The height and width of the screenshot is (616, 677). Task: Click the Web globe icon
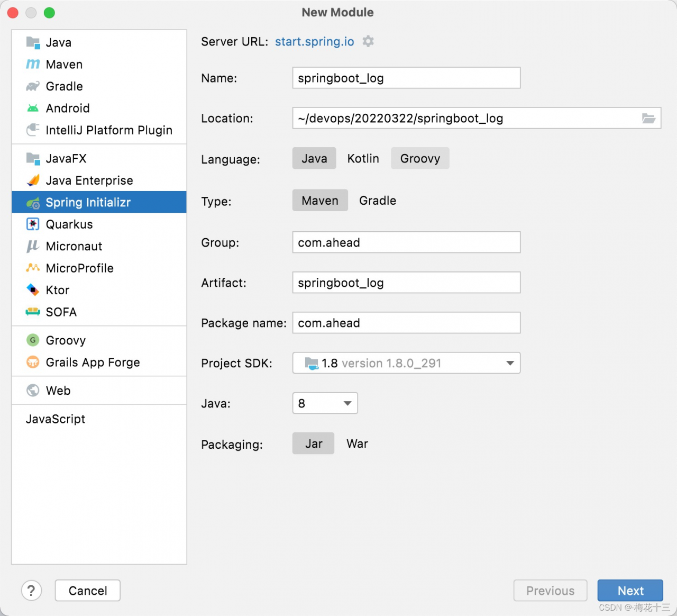pos(33,391)
